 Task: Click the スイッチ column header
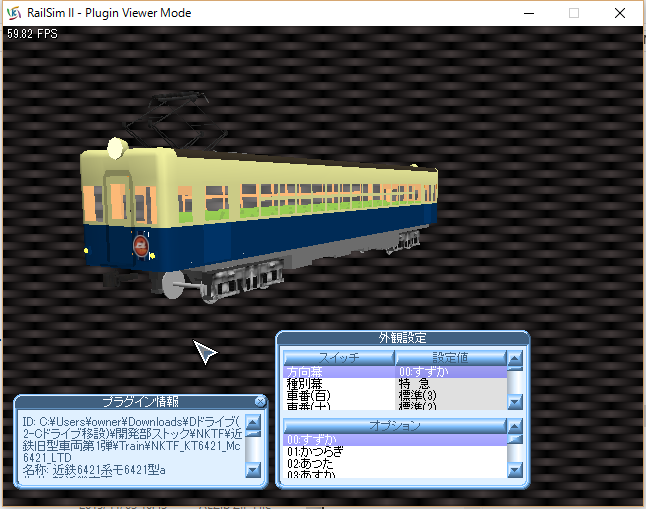pos(339,358)
